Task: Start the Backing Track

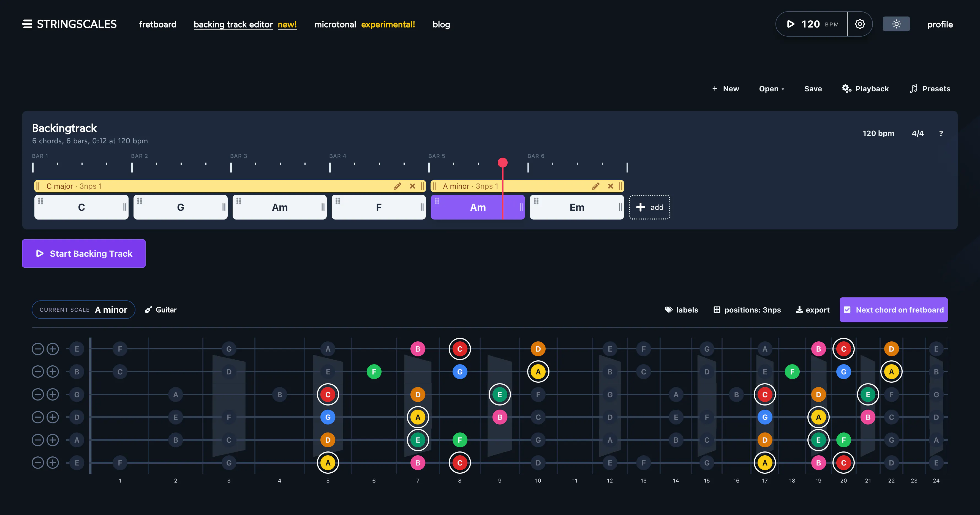Action: (x=84, y=253)
